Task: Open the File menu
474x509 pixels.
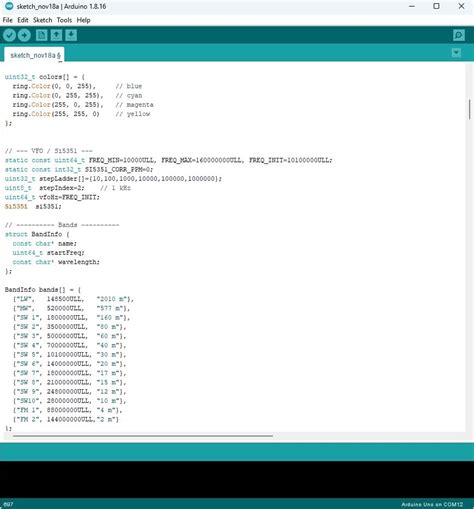Action: (x=7, y=20)
